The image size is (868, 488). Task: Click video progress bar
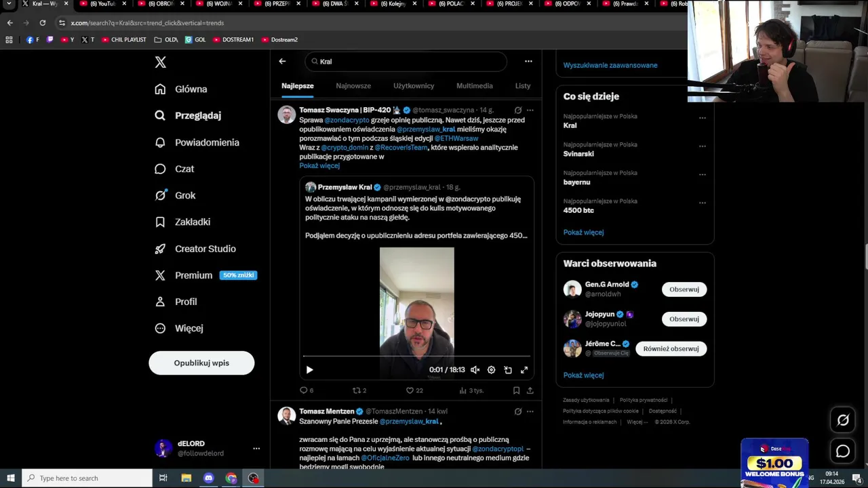tap(416, 356)
